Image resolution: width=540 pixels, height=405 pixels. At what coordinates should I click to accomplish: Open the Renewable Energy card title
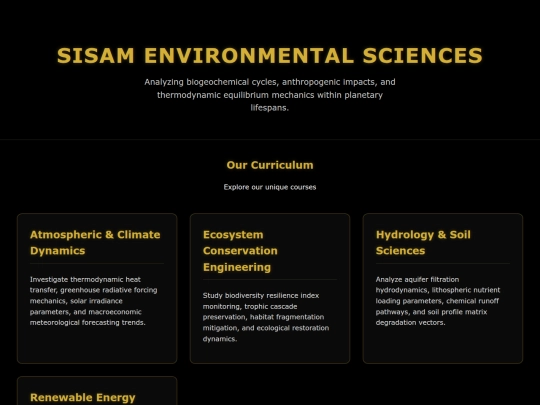pos(83,397)
